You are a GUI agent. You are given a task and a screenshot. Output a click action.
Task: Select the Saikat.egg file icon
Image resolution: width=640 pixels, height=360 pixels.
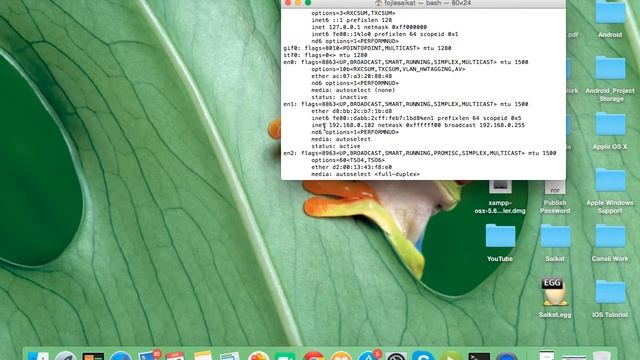554,291
